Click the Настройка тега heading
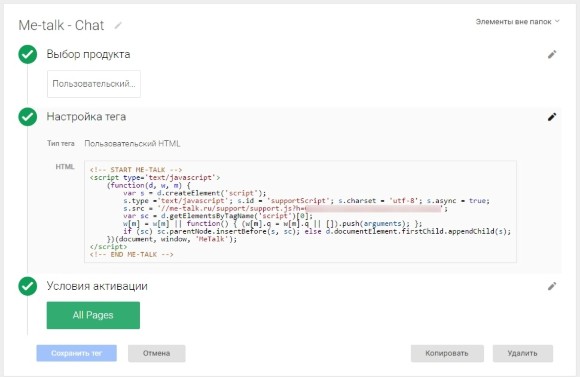Image resolution: width=580 pixels, height=377 pixels. point(86,117)
